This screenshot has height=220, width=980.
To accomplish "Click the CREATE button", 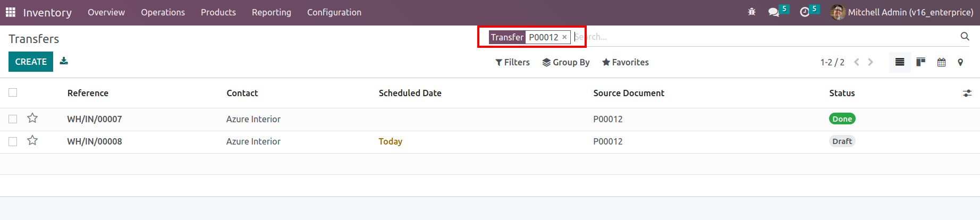I will click(x=31, y=62).
